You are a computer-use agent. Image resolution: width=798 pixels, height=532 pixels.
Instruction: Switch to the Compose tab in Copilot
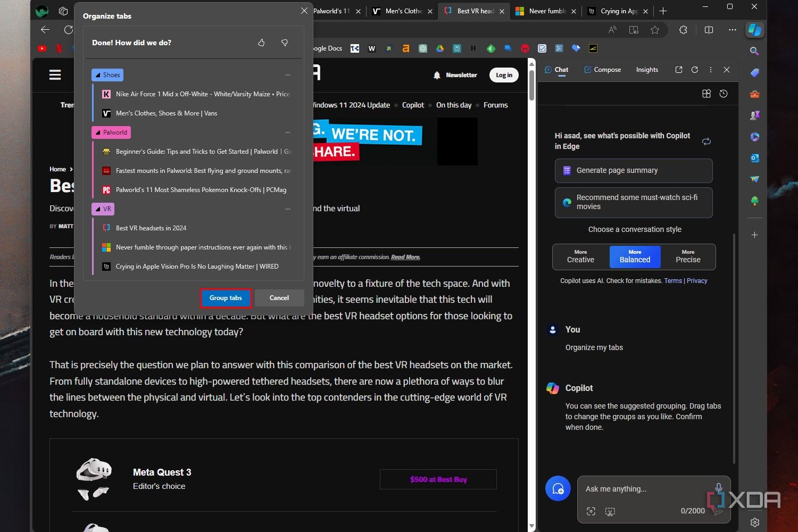(x=603, y=69)
